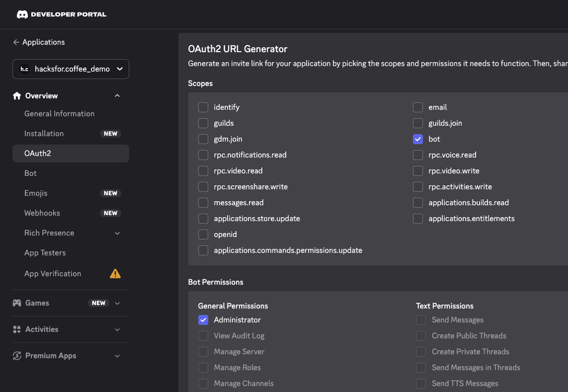
Task: Click the NEW badge beside Installation
Action: pyautogui.click(x=110, y=134)
